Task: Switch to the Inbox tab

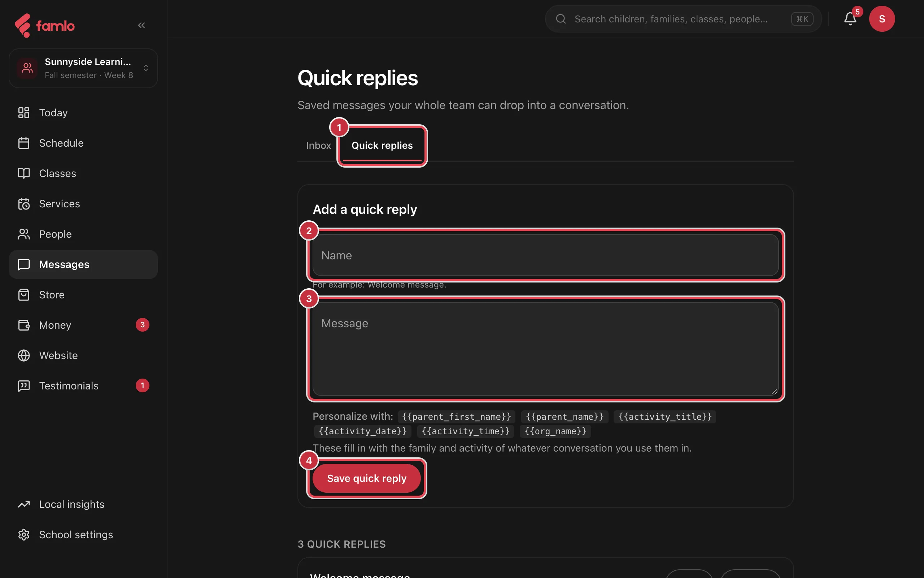Action: 318,145
